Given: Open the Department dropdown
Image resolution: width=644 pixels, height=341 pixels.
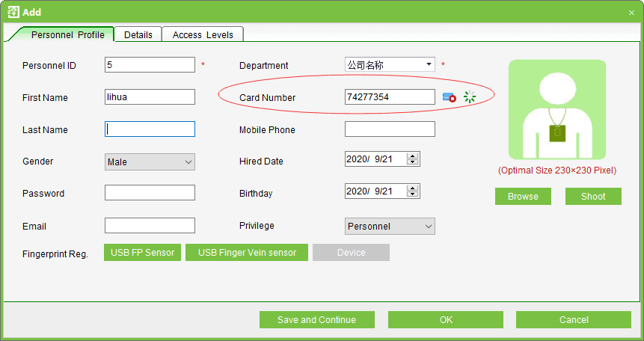Looking at the screenshot, I should coord(429,65).
